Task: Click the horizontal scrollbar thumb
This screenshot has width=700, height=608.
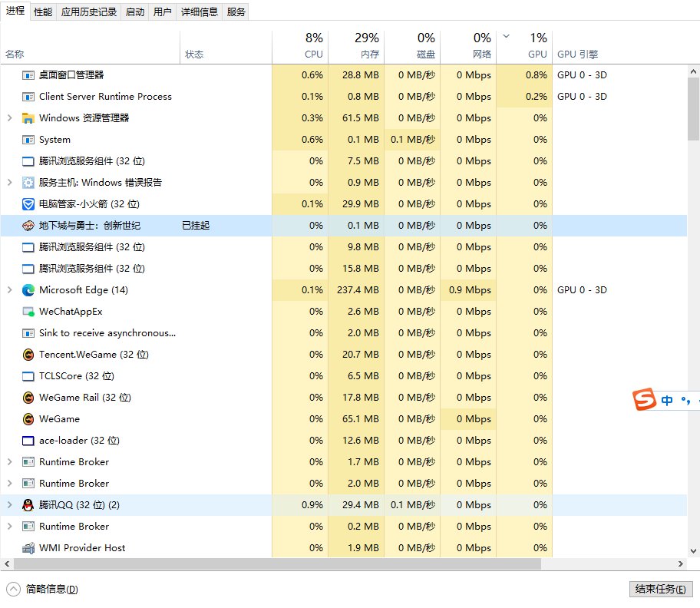Action: coord(277,563)
